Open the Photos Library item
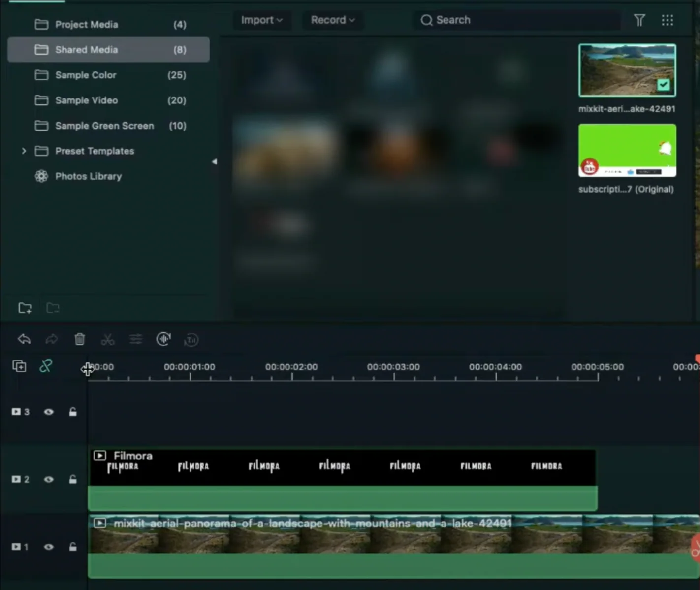 click(x=108, y=176)
